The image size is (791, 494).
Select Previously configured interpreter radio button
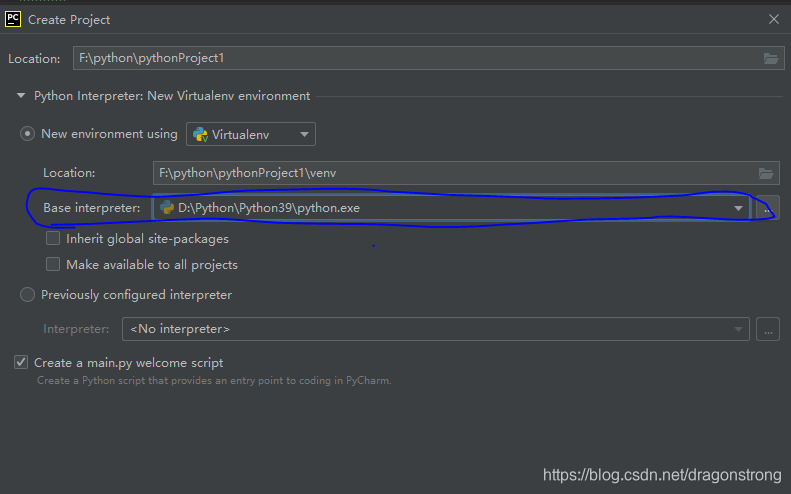pyautogui.click(x=27, y=295)
